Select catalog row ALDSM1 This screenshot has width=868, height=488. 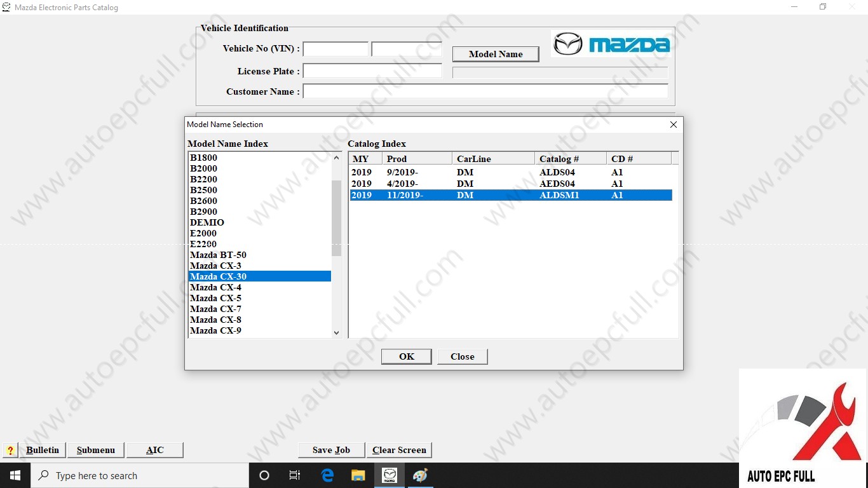pos(511,195)
